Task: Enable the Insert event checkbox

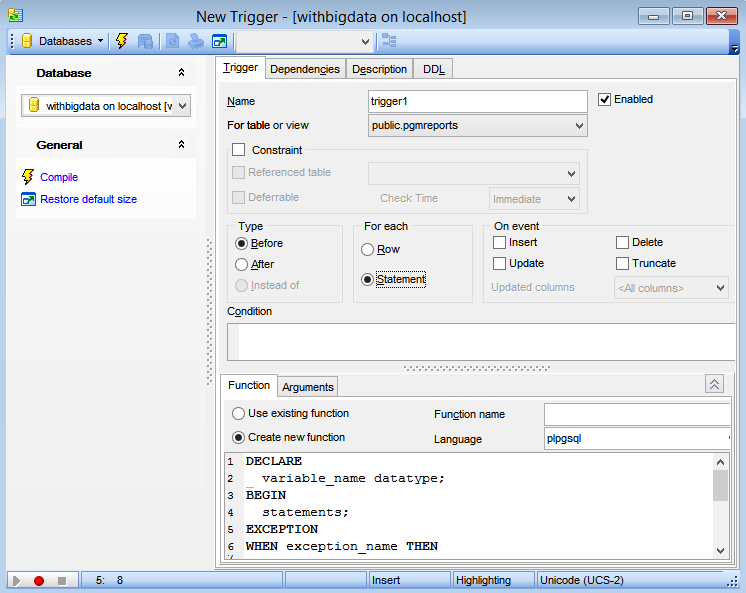Action: (500, 242)
